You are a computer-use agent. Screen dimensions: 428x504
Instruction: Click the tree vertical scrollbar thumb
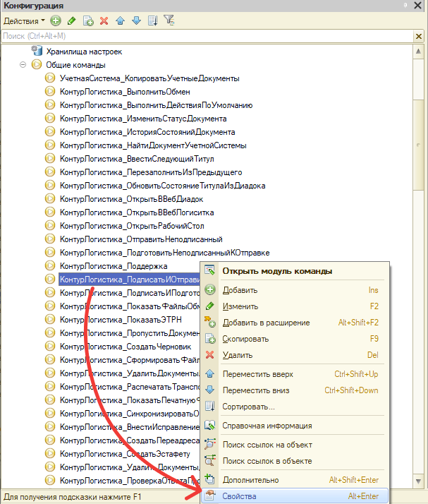tap(418, 145)
